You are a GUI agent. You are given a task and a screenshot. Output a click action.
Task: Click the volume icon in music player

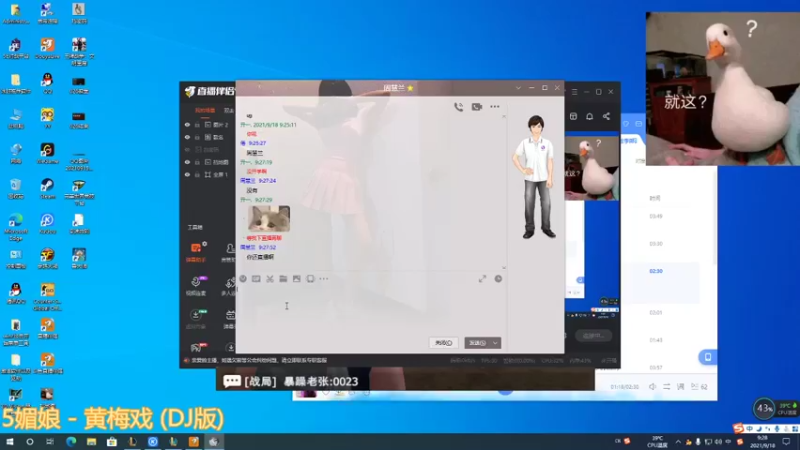(653, 387)
